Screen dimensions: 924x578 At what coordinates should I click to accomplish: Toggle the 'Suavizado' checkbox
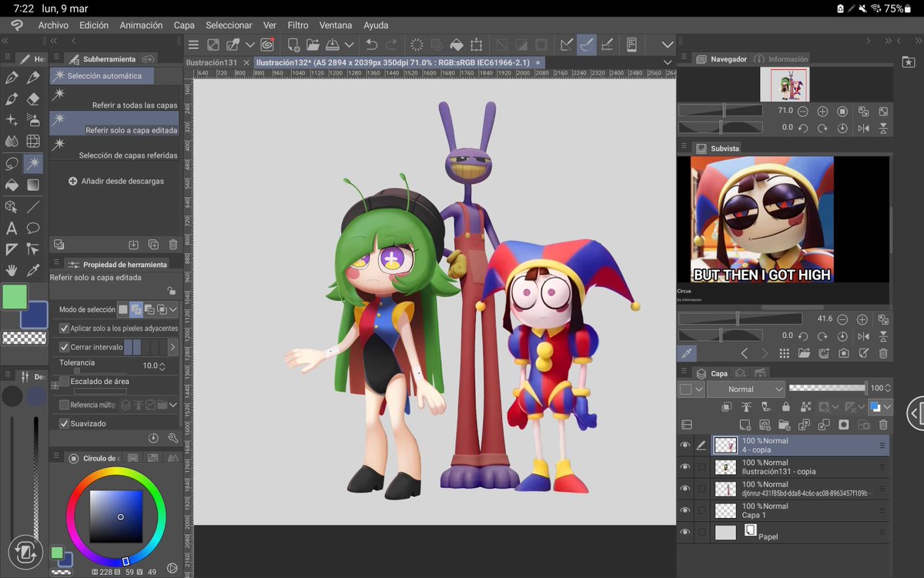coord(65,423)
